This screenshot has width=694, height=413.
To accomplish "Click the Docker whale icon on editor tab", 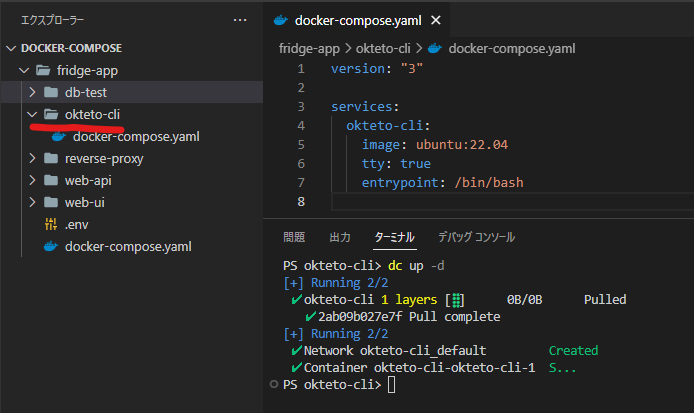I will point(281,20).
